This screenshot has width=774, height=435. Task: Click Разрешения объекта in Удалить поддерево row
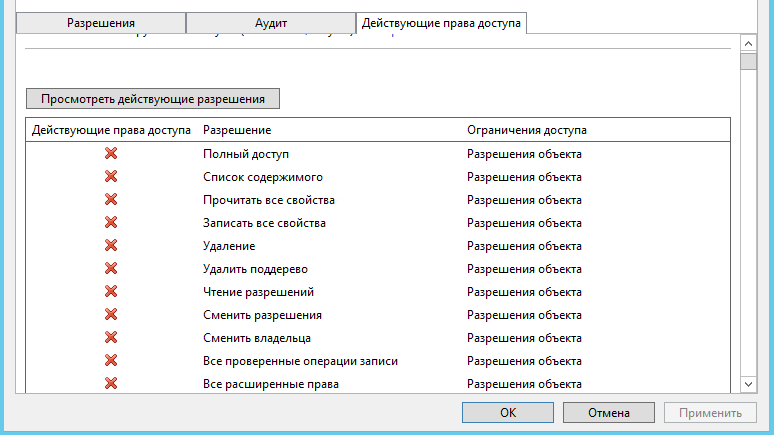tap(524, 269)
